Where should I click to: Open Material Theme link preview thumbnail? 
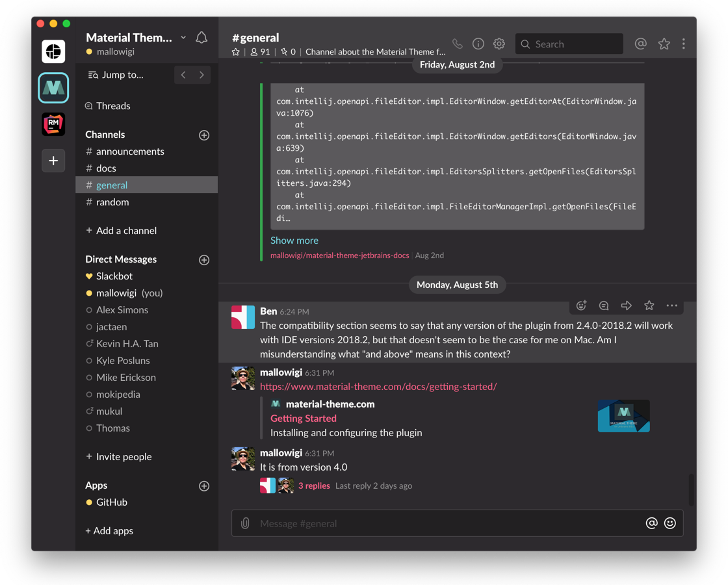click(x=623, y=416)
